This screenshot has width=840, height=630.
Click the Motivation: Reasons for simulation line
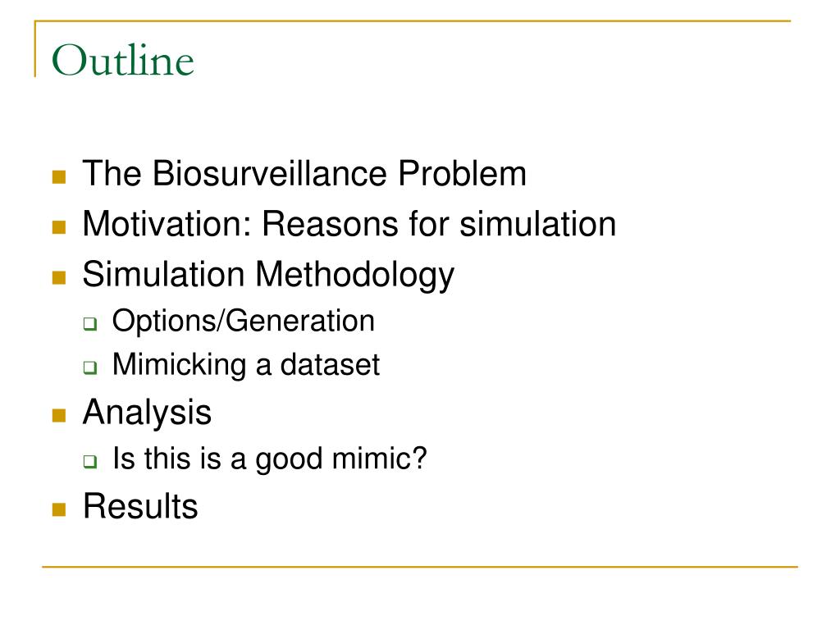pyautogui.click(x=349, y=223)
